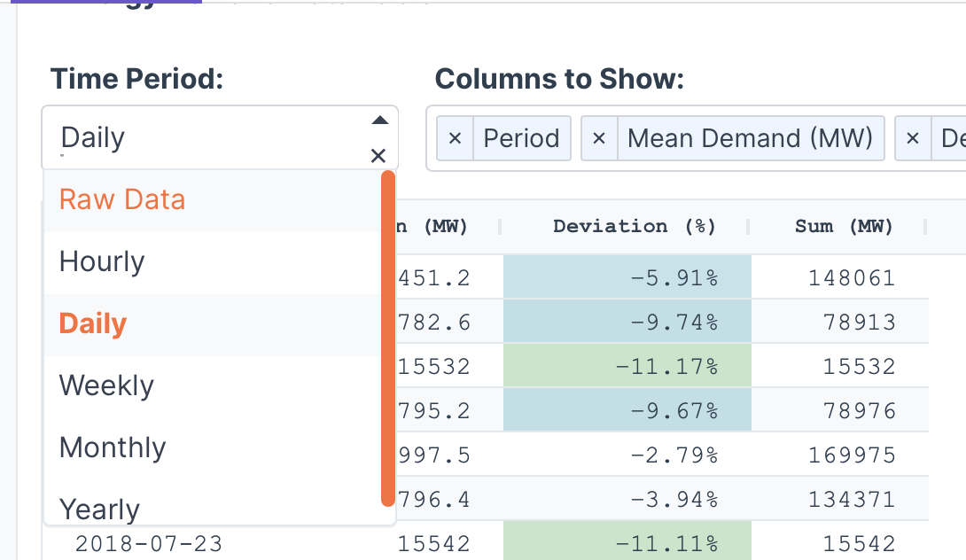Clear the Time Period selection

[378, 156]
